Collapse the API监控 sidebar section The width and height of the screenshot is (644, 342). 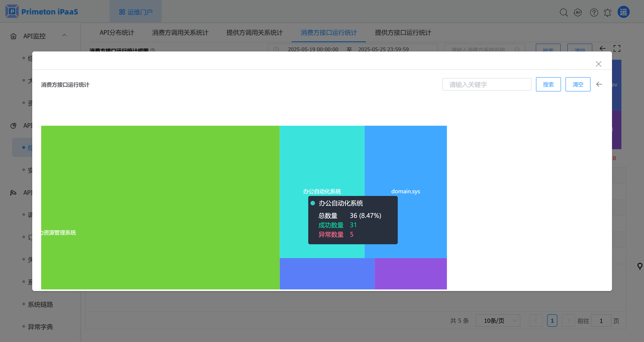tap(64, 36)
